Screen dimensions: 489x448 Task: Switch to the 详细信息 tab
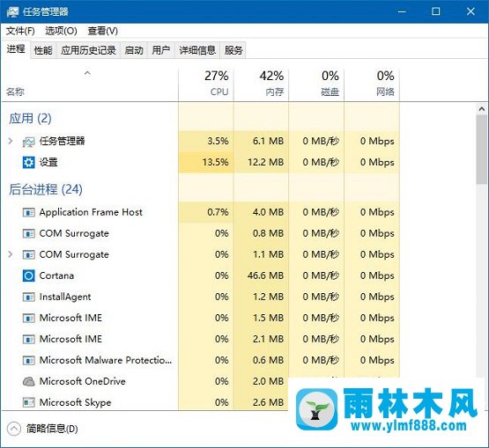coord(197,50)
